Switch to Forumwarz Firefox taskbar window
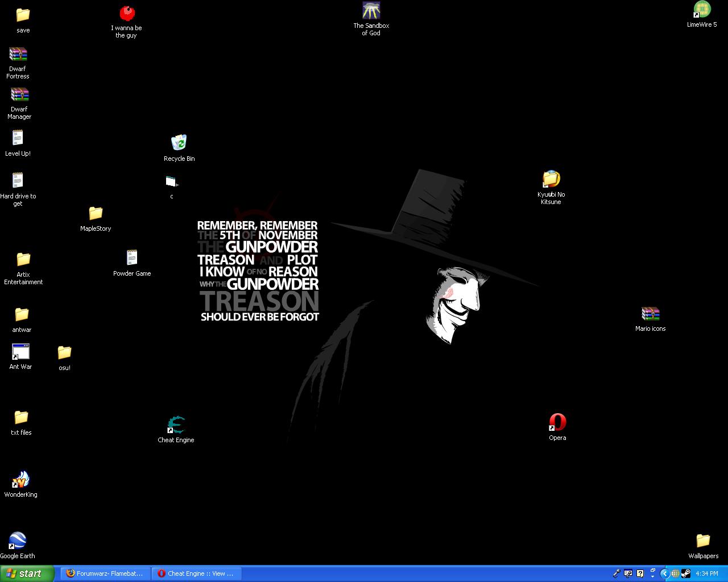728x582 pixels. (105, 573)
